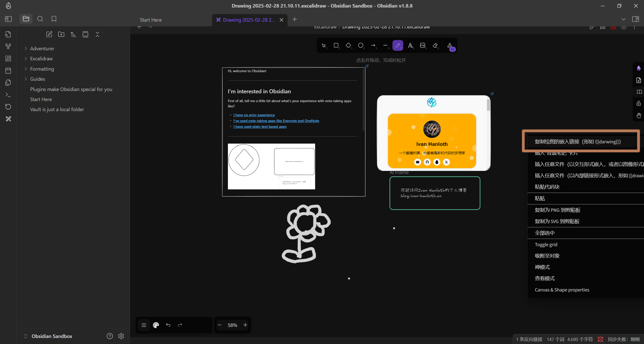Change sort order in file explorer

click(x=73, y=34)
